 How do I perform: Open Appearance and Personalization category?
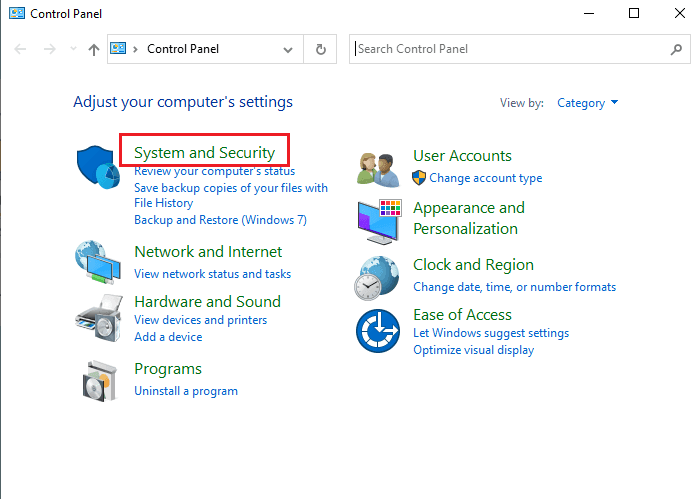469,218
